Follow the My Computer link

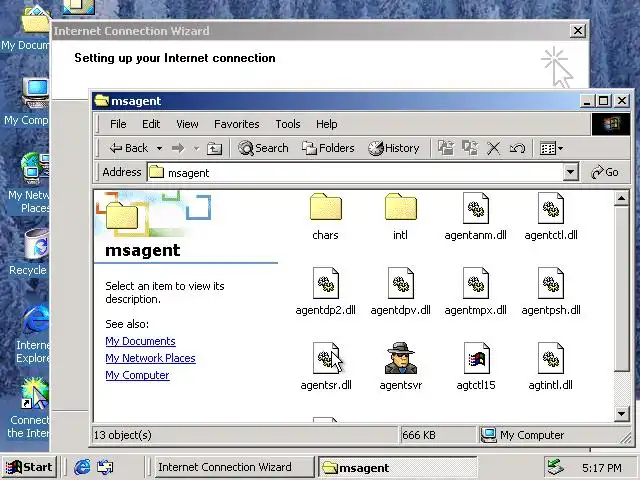click(x=137, y=376)
